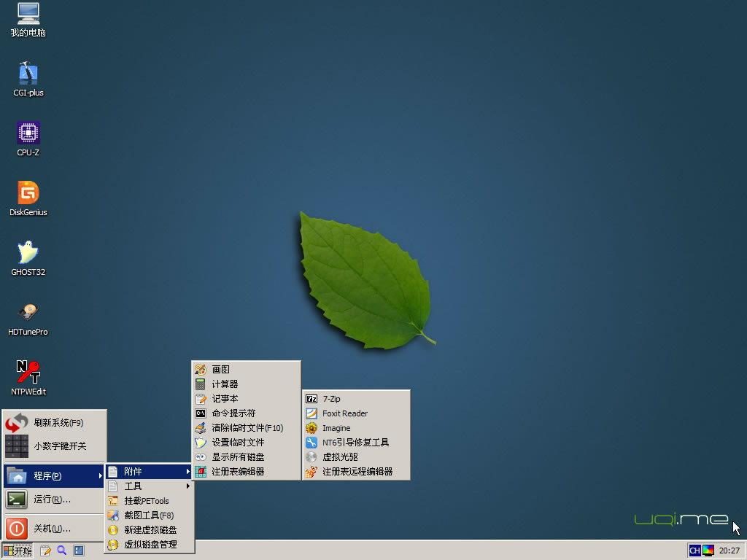Screen dimensions: 747x560
Task: Expand the 工具 submenu arrow
Action: click(188, 486)
